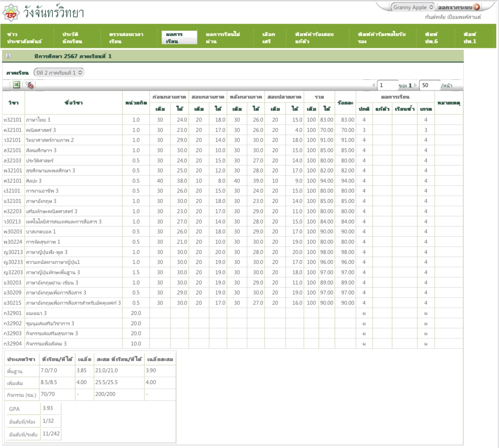Click the class rank value 1/32
The width and height of the screenshot is (499, 448).
(48, 421)
